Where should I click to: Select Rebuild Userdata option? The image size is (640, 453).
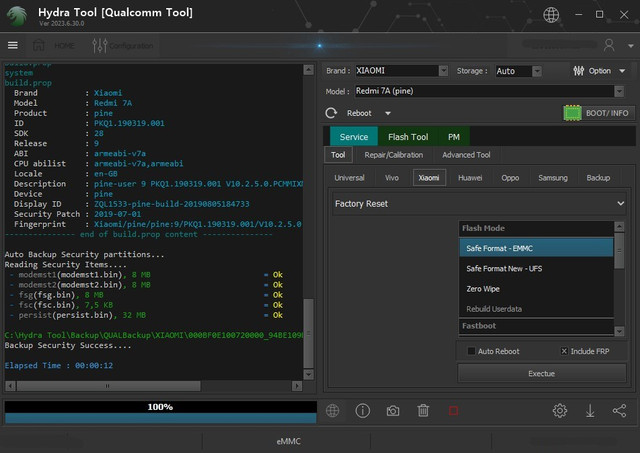click(x=536, y=309)
